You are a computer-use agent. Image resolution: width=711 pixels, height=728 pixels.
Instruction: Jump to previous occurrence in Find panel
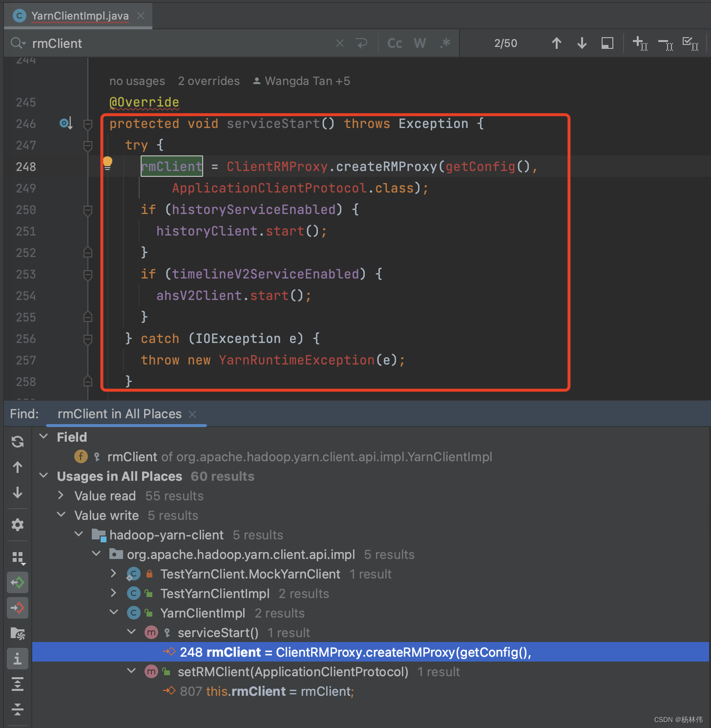click(18, 467)
